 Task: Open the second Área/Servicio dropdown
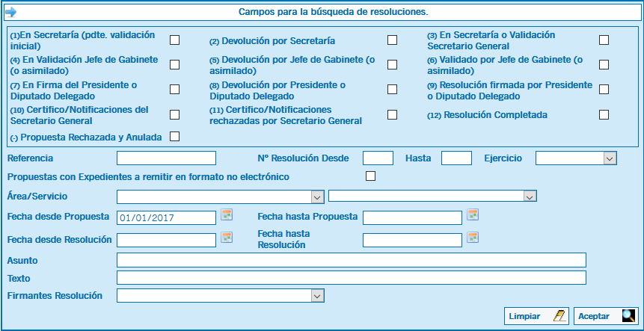point(432,196)
